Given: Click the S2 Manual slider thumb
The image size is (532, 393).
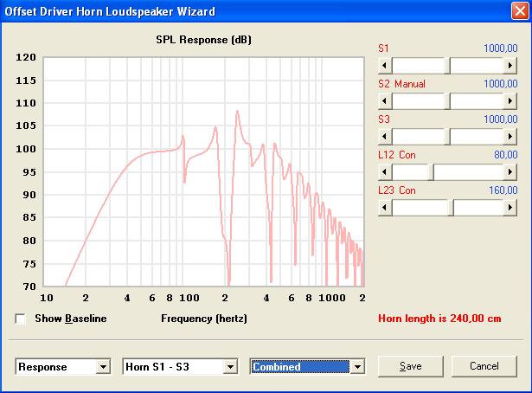Looking at the screenshot, I should [447, 101].
